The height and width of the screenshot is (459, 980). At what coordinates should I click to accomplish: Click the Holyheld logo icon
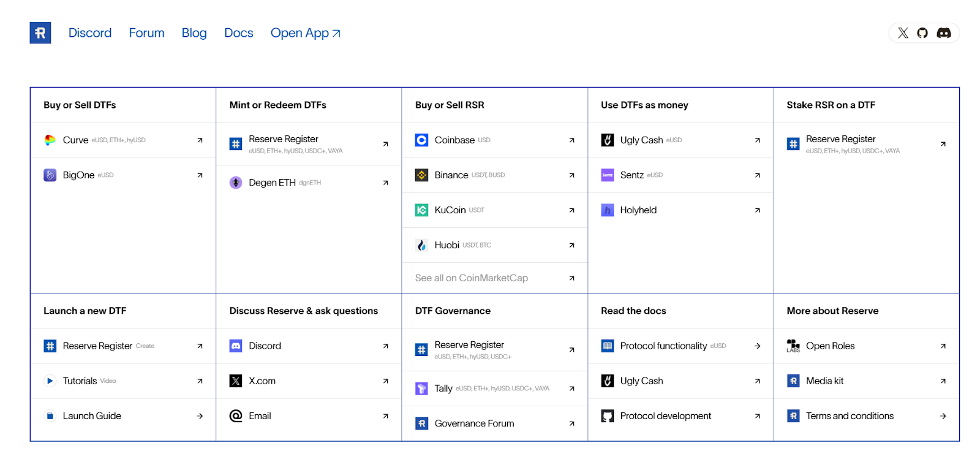pos(608,210)
